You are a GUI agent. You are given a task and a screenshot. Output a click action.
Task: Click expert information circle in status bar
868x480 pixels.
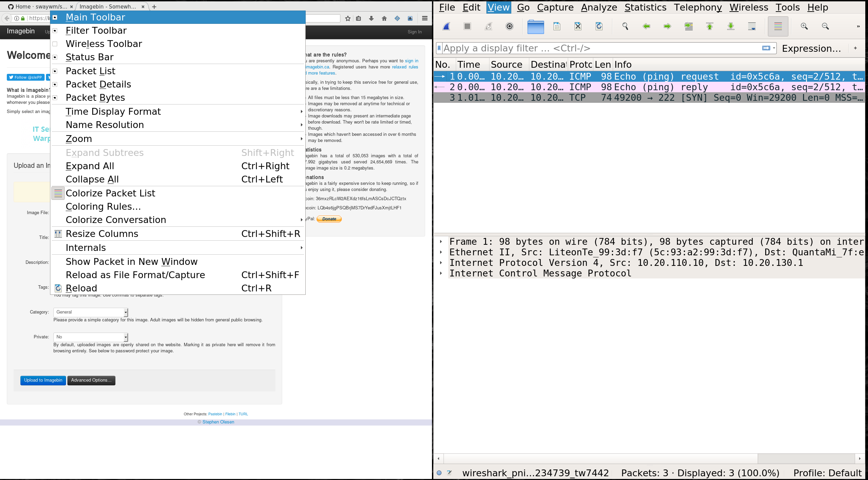(x=439, y=473)
